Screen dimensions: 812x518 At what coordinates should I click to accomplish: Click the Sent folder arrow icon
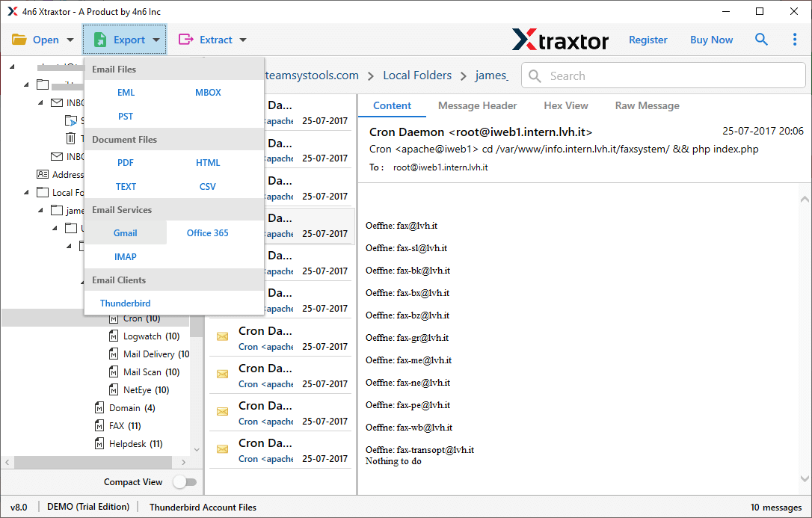pos(71,121)
